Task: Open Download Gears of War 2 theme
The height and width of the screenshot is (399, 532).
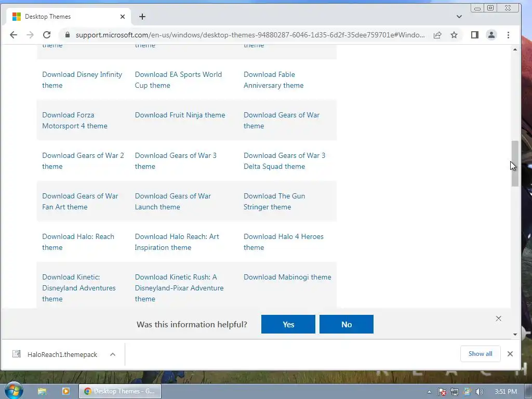Action: point(83,161)
